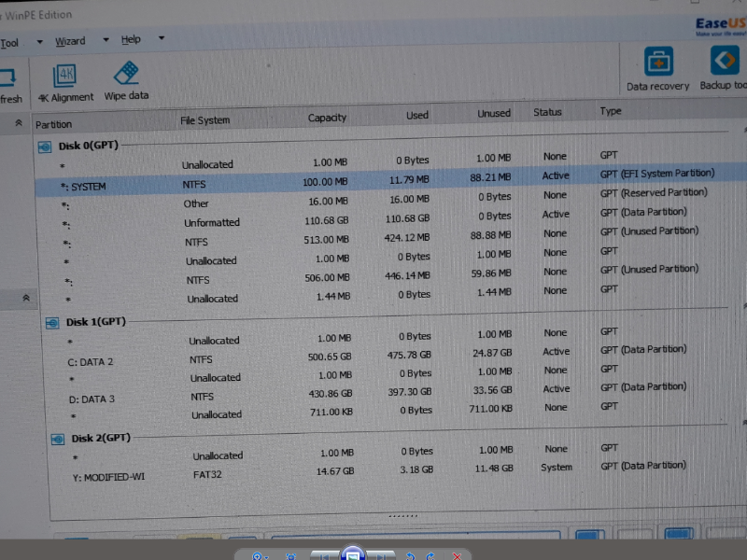Viewport: 747px width, 560px height.
Task: Sort by the Used column header
Action: tap(417, 115)
